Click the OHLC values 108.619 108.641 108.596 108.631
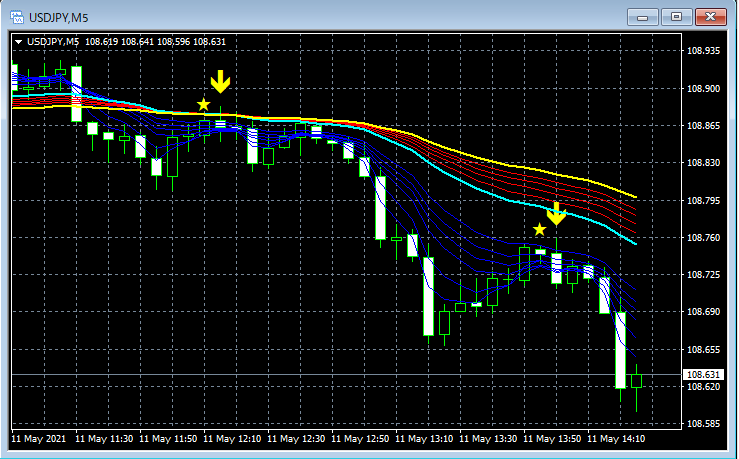 point(156,42)
